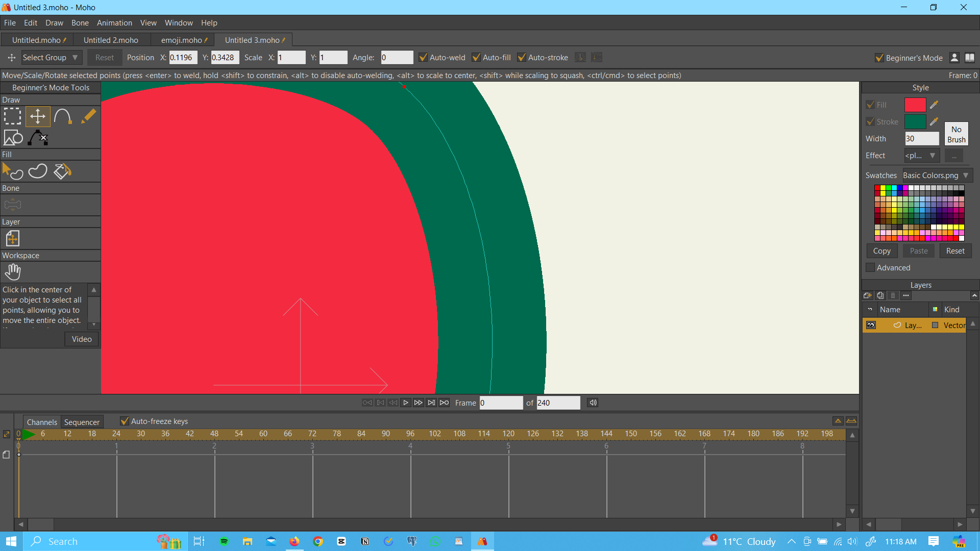980x551 pixels.
Task: Open the Swatches file dropdown
Action: pyautogui.click(x=965, y=175)
